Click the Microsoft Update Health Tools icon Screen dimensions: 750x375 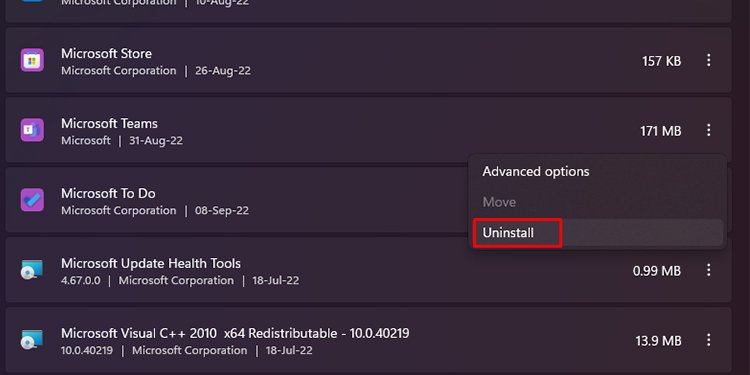pos(32,270)
